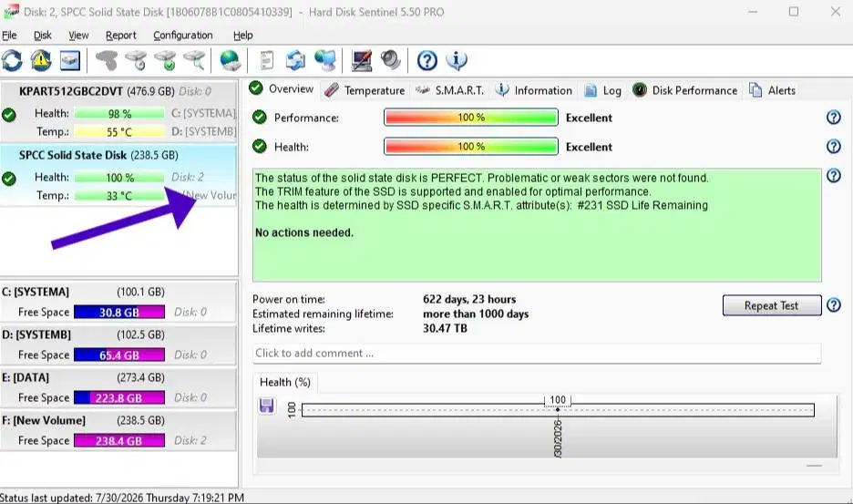
Task: Open the Configuration menu
Action: [183, 36]
